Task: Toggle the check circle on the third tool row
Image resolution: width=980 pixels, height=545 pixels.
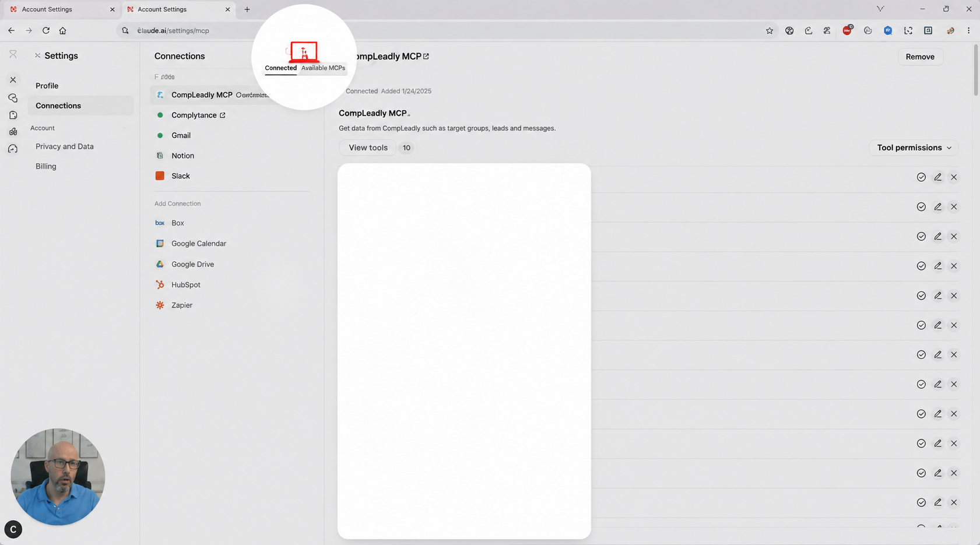Action: (x=921, y=237)
